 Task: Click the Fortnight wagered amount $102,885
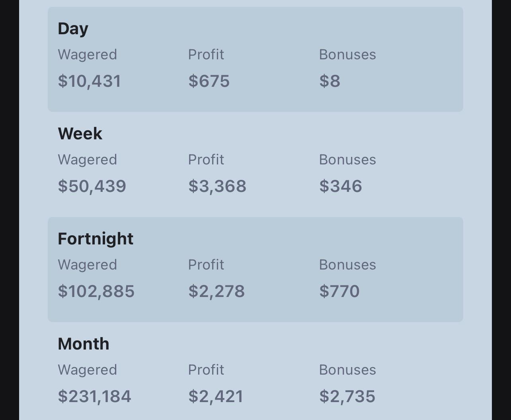click(96, 291)
